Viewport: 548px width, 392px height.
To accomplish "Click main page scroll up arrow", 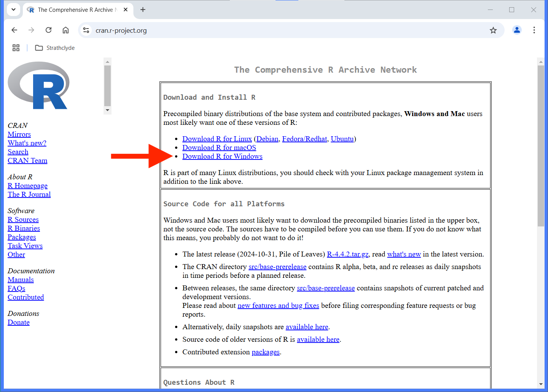I will (541, 62).
